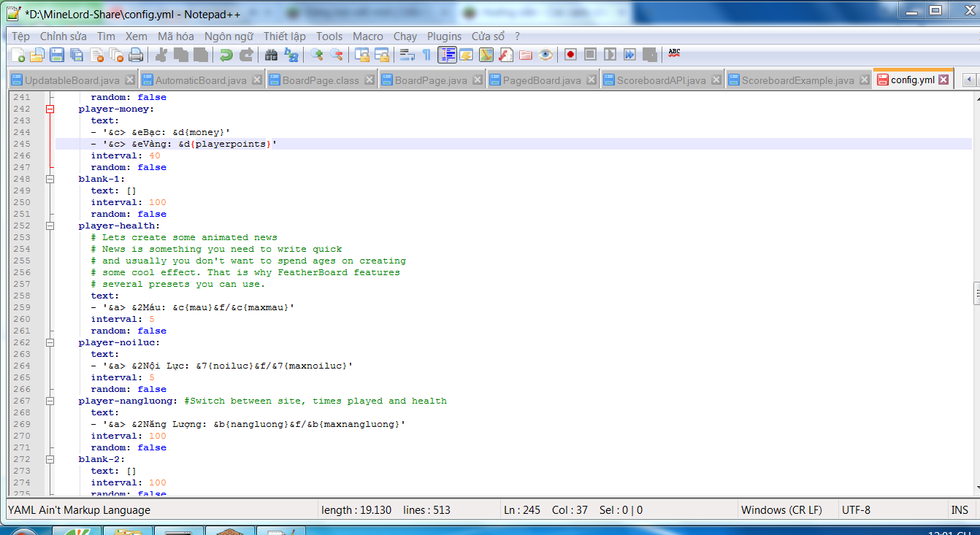Toggle show all characters pilcrow icon
Viewport: 980px width, 535px height.
pyautogui.click(x=426, y=55)
